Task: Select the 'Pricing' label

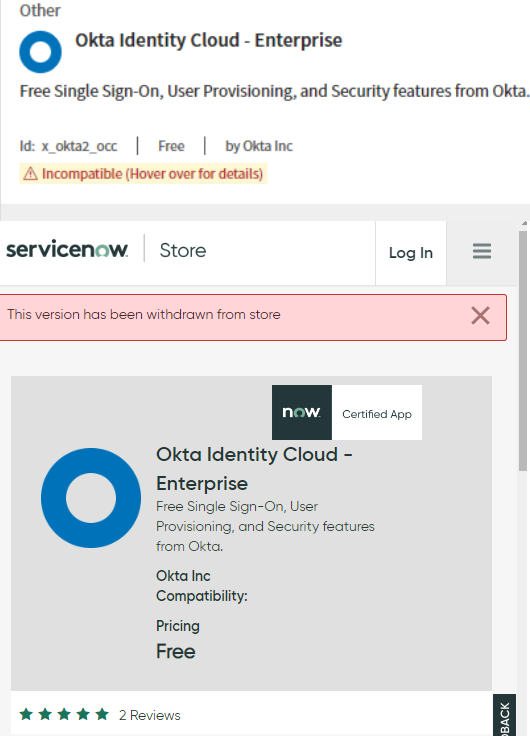Action: pos(178,626)
